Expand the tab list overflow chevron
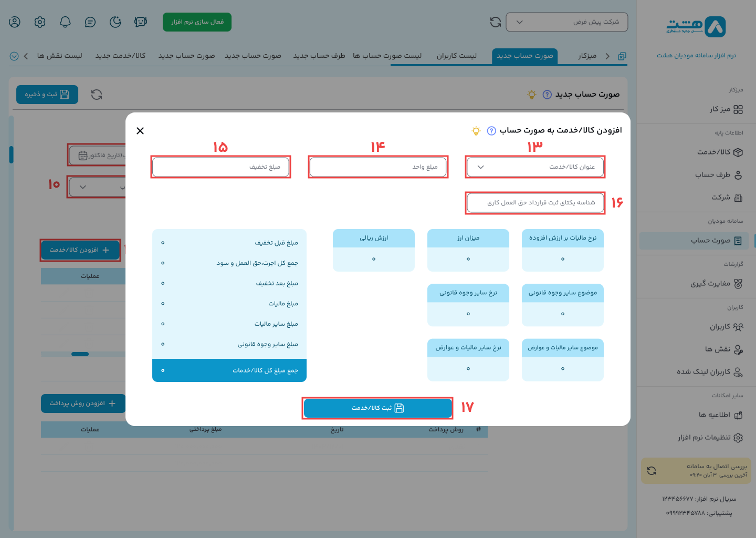 14,56
